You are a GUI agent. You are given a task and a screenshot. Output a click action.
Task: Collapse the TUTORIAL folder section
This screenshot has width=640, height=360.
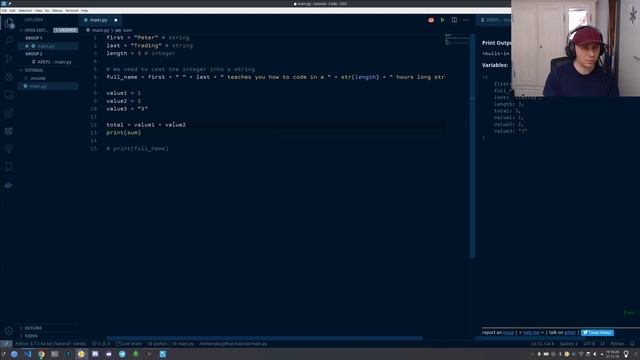33,70
